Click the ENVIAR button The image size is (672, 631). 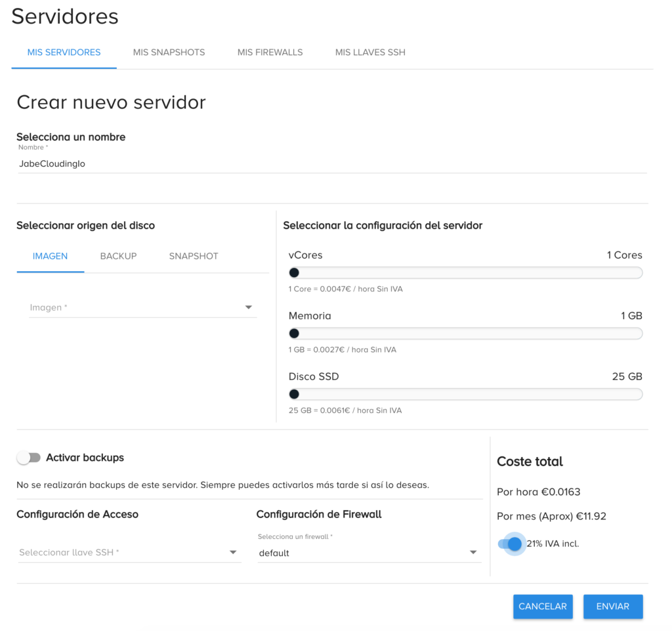tap(613, 607)
